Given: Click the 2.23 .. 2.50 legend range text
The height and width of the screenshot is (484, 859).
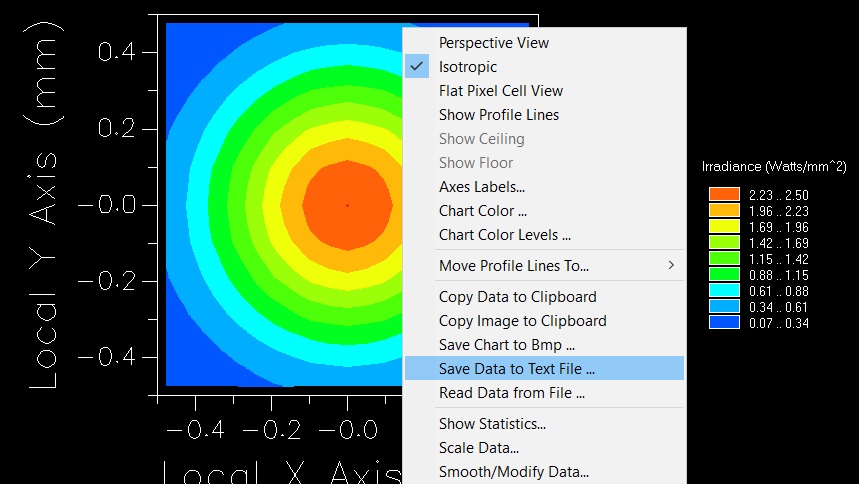Looking at the screenshot, I should pos(778,195).
